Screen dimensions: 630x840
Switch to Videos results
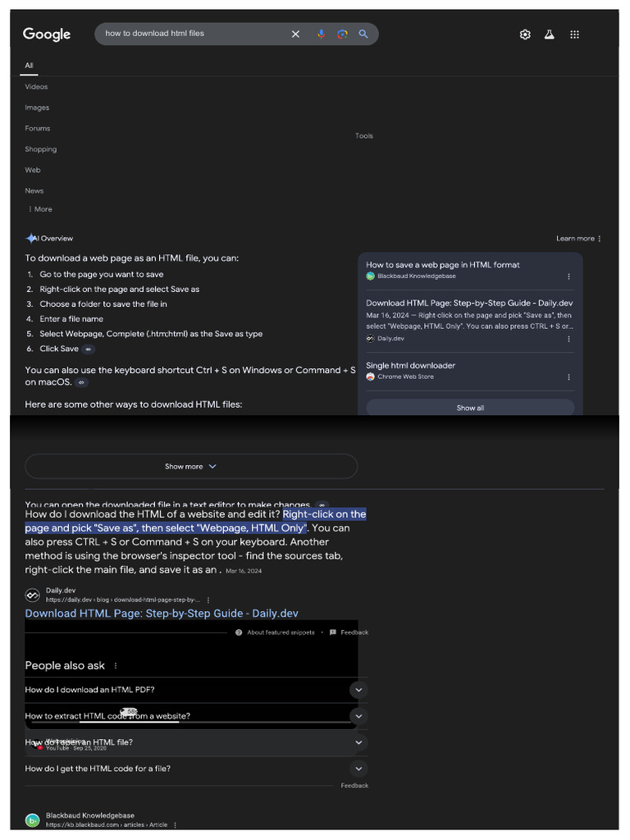[x=36, y=87]
